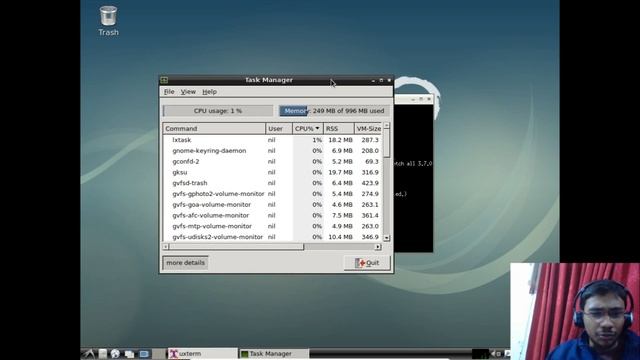Image resolution: width=640 pixels, height=360 pixels.
Task: Click the vertical scrollbar up arrow
Action: (x=387, y=126)
